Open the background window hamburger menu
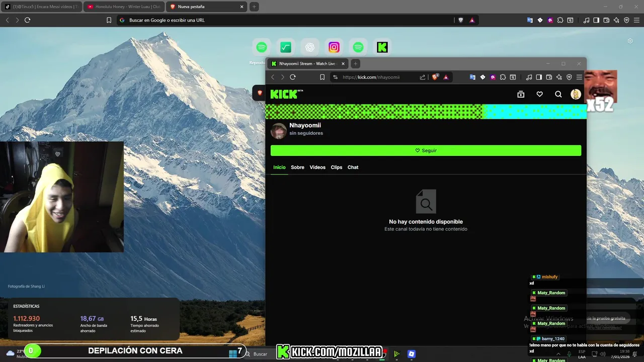 click(x=636, y=20)
